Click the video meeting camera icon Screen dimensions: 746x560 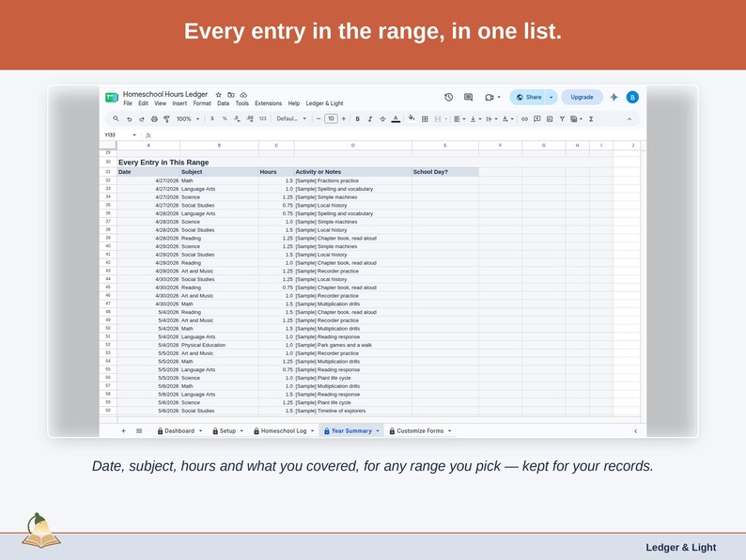coord(490,97)
